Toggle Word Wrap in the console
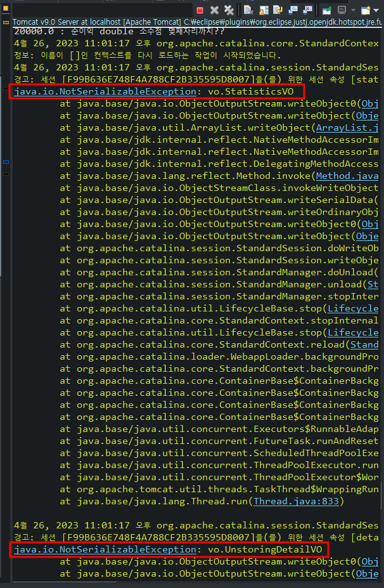 coord(278,10)
